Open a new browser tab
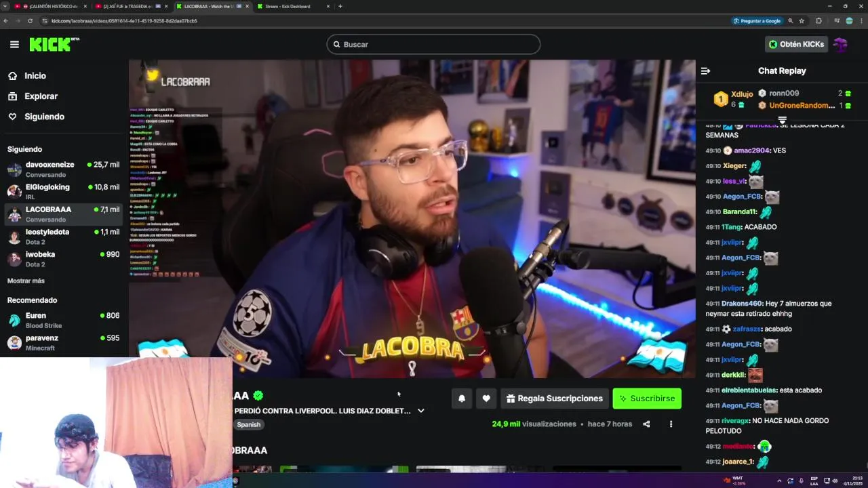 click(340, 6)
